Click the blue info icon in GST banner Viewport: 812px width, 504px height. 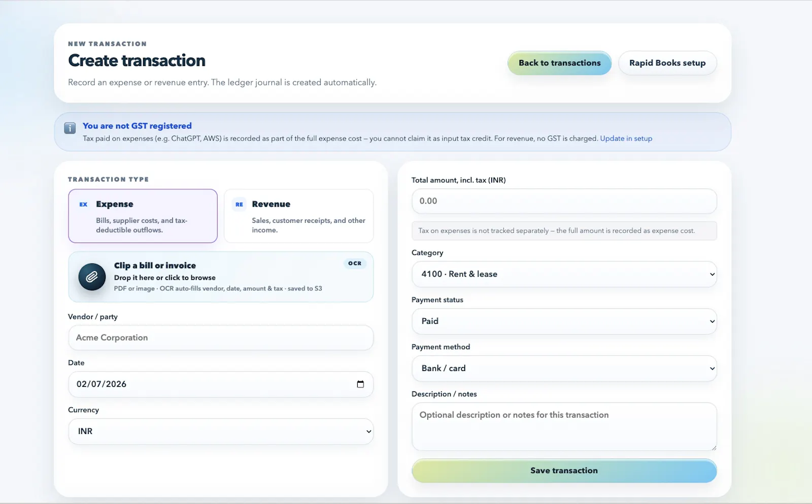click(x=70, y=128)
